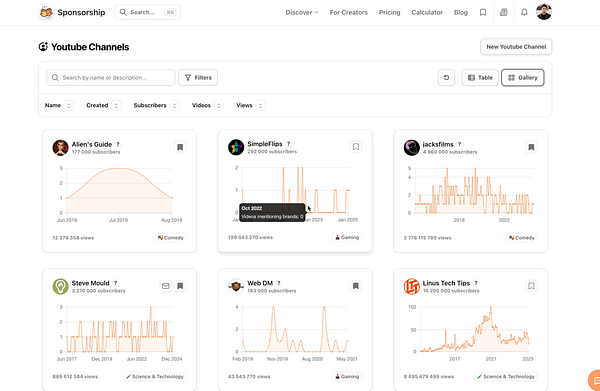Open the calculator-like icon beside notifications
The image size is (600, 391).
[504, 13]
